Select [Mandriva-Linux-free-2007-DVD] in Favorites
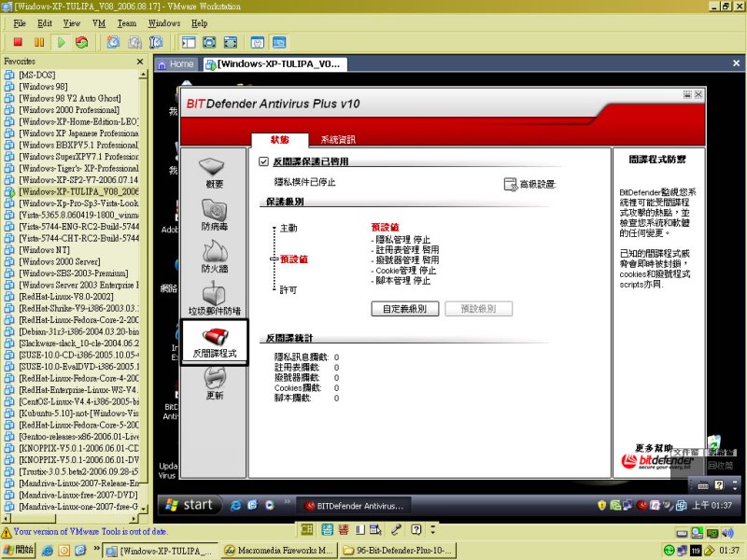The height and width of the screenshot is (560, 747). click(x=78, y=496)
